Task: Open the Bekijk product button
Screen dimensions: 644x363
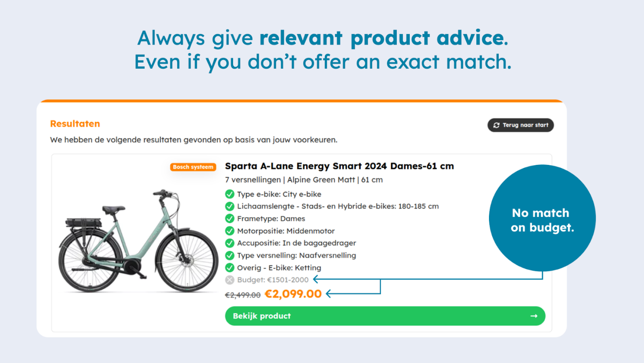Action: point(385,316)
